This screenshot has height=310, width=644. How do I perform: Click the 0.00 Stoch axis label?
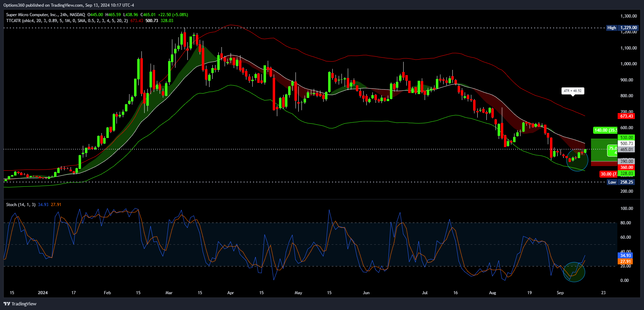(624, 281)
